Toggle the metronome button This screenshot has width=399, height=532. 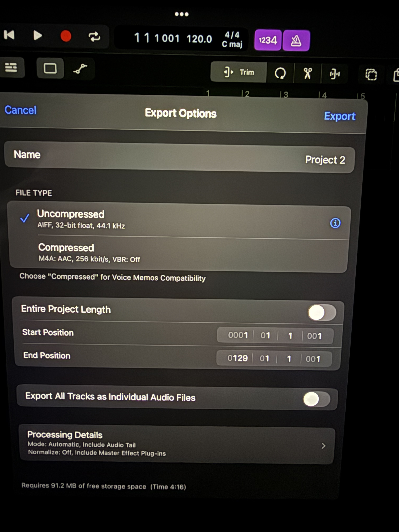point(296,41)
